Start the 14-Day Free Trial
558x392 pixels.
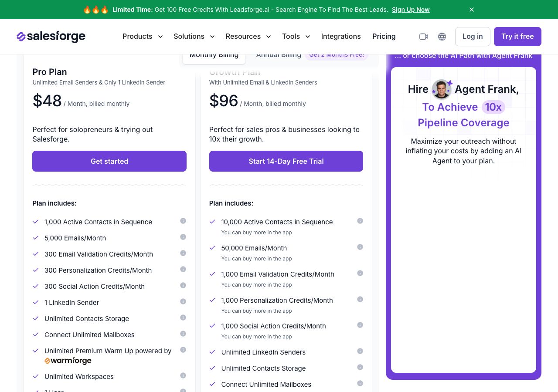[x=286, y=161]
